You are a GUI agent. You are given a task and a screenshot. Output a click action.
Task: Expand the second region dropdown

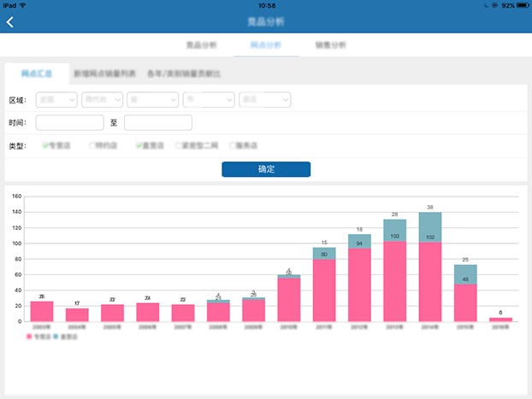(x=103, y=100)
